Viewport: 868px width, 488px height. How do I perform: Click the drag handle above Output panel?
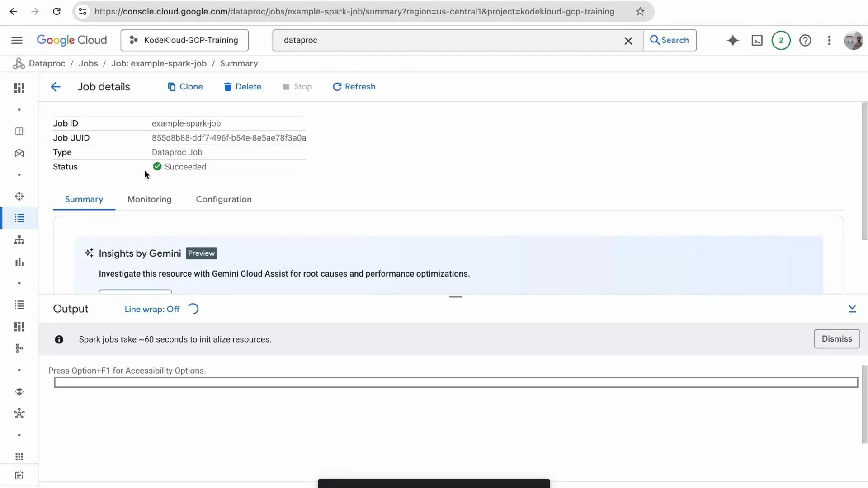pyautogui.click(x=456, y=297)
